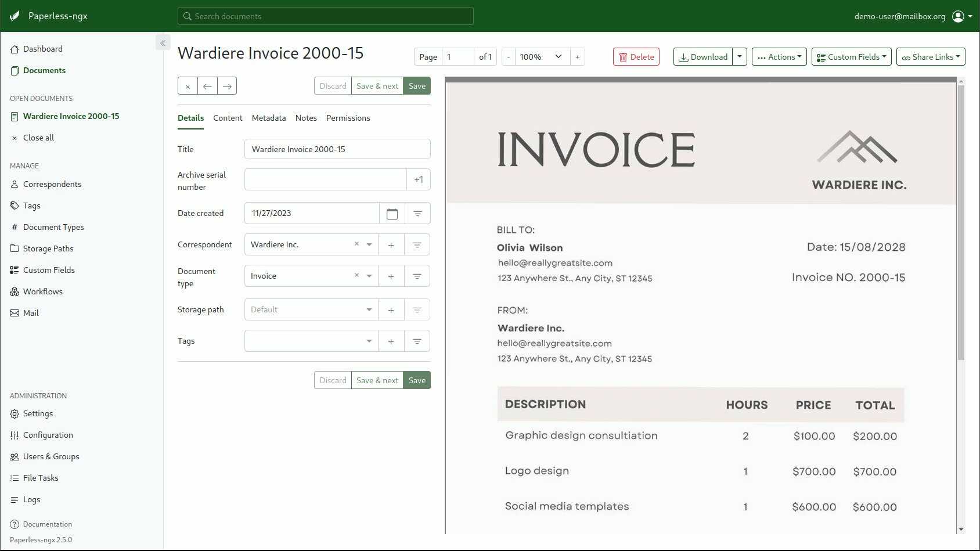This screenshot has height=551, width=980.
Task: Open the Document type dropdown
Action: coord(369,276)
